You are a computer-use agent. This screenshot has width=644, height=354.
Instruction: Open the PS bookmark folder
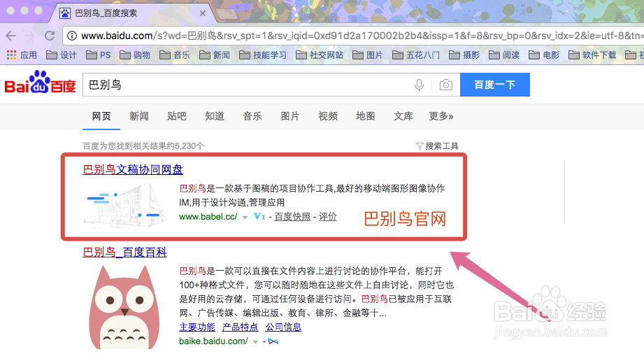pyautogui.click(x=99, y=55)
